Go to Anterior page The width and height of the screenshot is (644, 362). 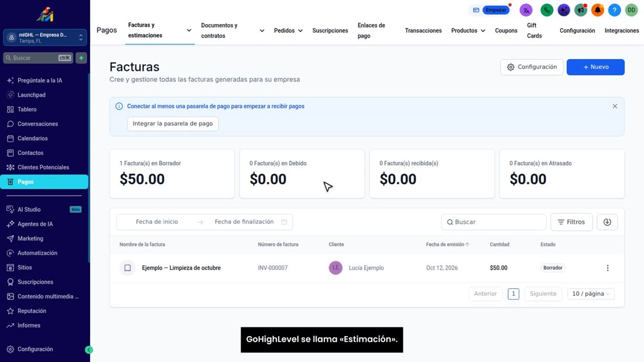click(485, 294)
